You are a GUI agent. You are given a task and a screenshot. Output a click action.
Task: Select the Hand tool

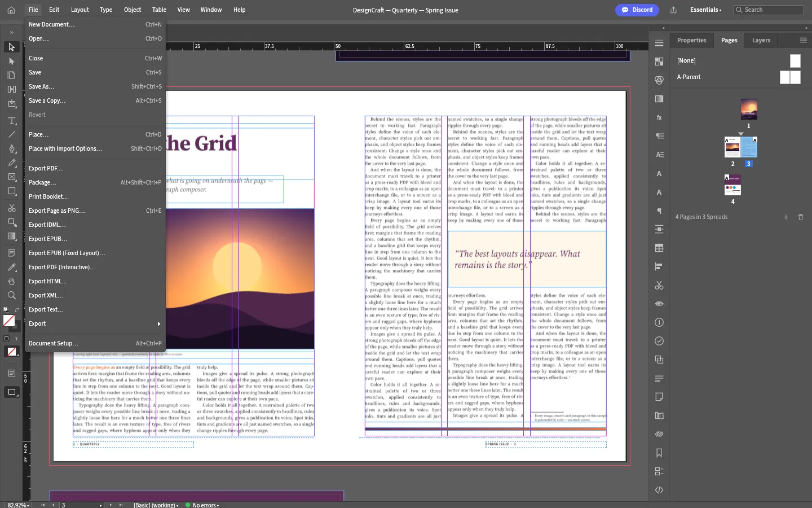pos(11,281)
